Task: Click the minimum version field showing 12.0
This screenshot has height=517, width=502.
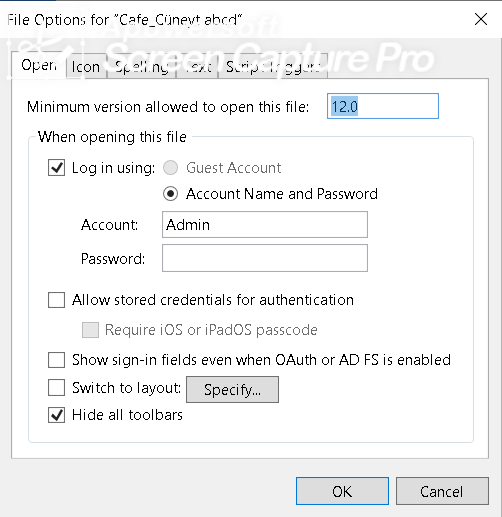Action: (383, 106)
